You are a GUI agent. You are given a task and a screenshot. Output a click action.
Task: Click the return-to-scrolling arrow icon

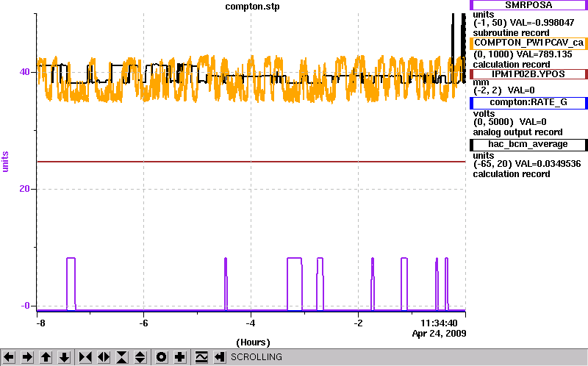(219, 357)
